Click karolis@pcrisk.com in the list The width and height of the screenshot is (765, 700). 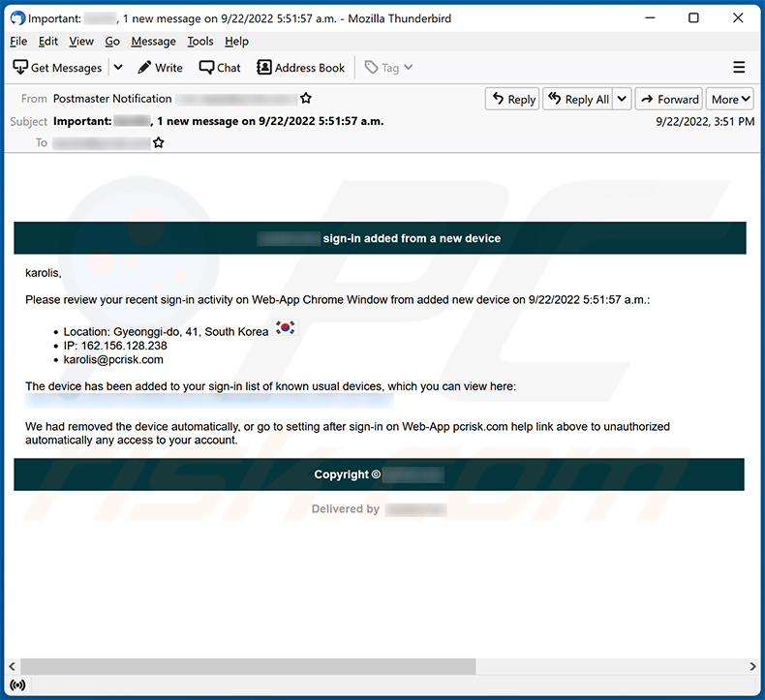[x=113, y=360]
